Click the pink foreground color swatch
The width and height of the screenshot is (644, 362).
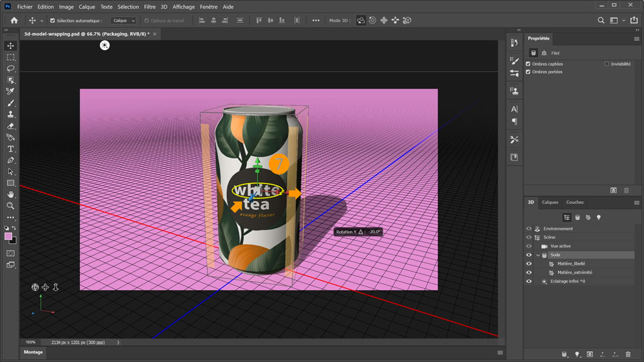[x=9, y=237]
